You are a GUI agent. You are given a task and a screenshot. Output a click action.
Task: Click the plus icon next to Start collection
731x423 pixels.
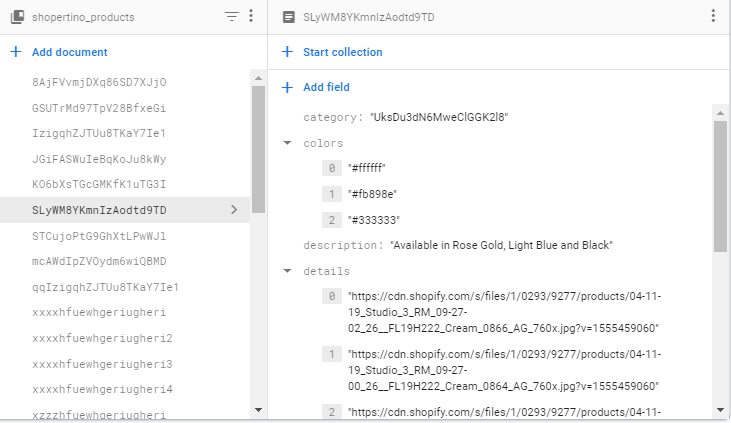(287, 52)
